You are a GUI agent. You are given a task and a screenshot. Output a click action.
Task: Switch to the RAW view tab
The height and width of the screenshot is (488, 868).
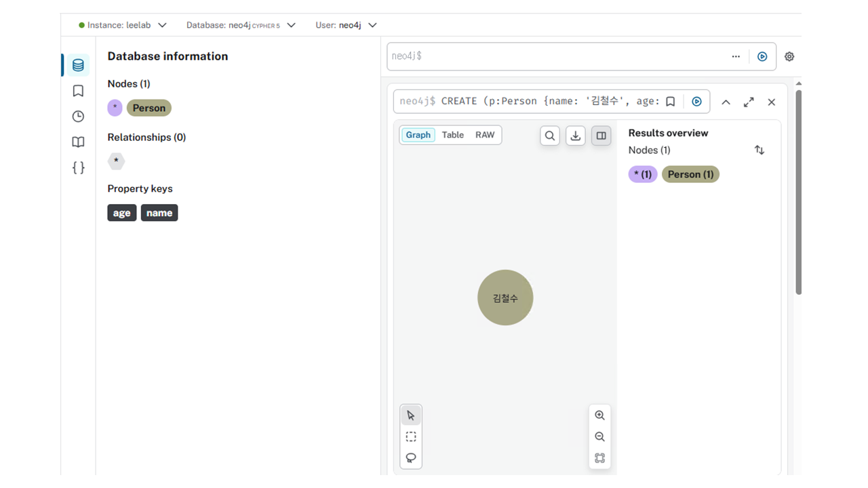(485, 135)
